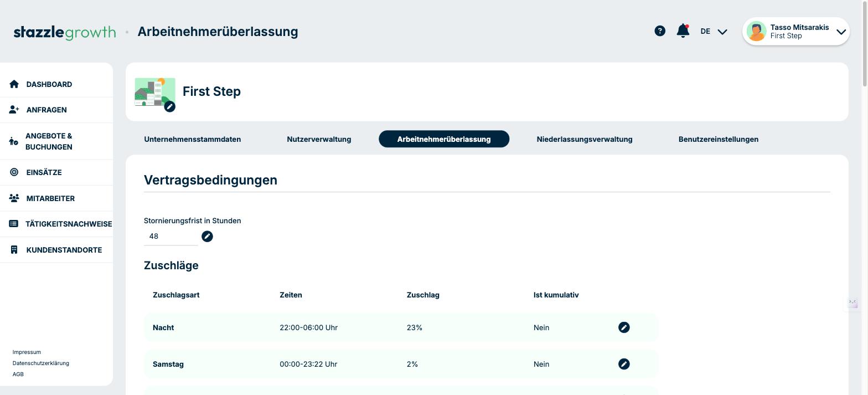
Task: Expand the DE language dropdown
Action: [714, 32]
